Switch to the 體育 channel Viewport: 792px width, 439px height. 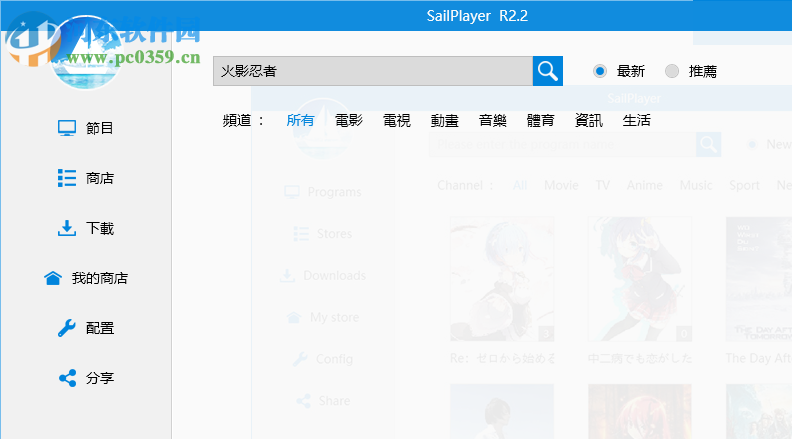[x=540, y=120]
